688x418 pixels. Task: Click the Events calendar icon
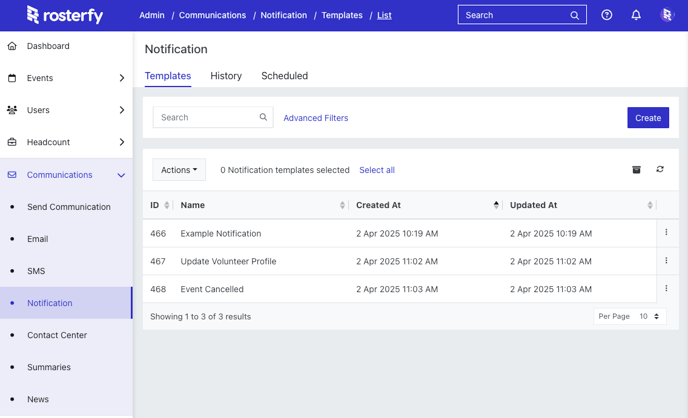coord(12,78)
